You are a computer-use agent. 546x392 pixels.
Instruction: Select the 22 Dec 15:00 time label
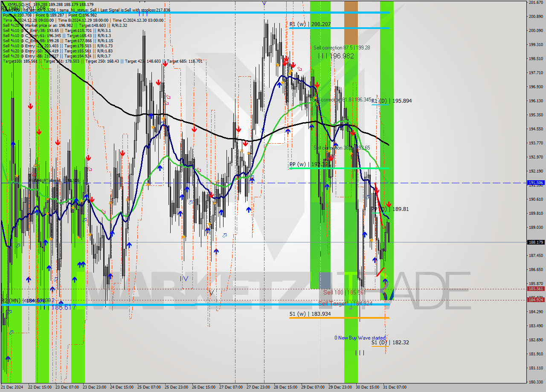[40, 387]
